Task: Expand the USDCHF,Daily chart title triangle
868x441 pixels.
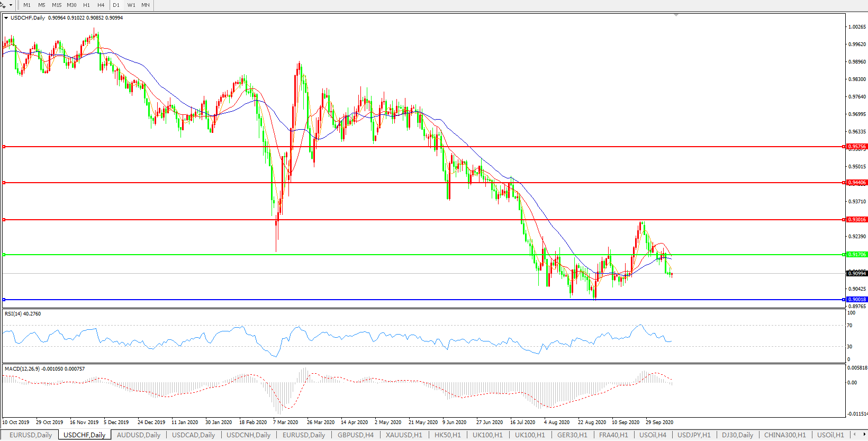Action: [x=6, y=18]
